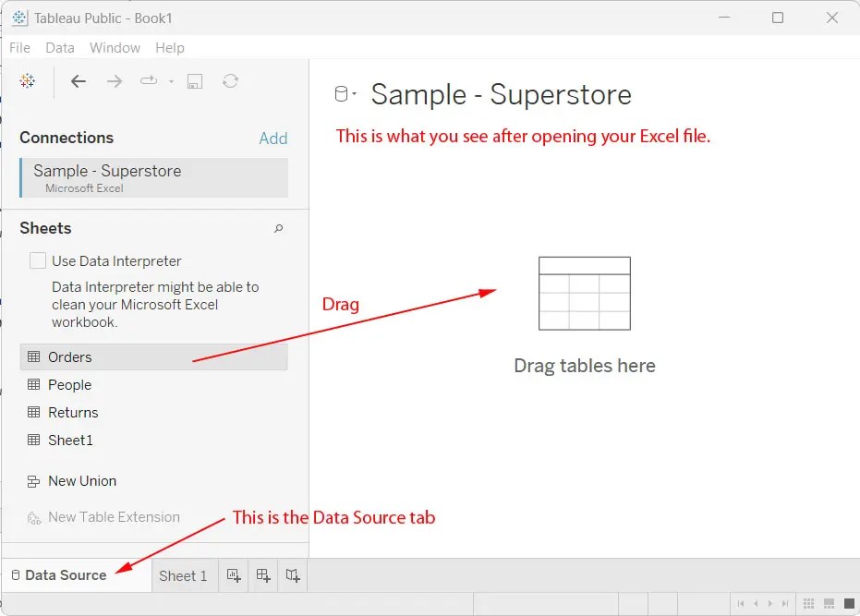Select the Sample - Superstore connection
Image resolution: width=860 pixels, height=616 pixels.
point(153,177)
